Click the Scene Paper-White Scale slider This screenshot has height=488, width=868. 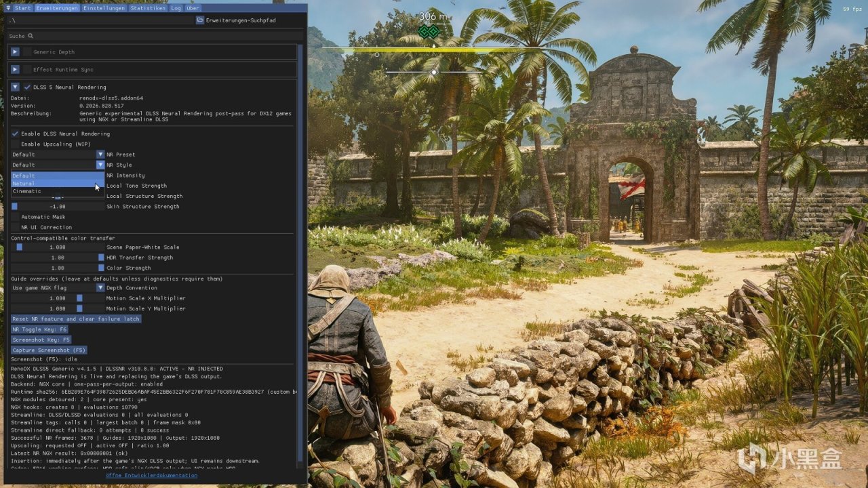click(x=58, y=247)
